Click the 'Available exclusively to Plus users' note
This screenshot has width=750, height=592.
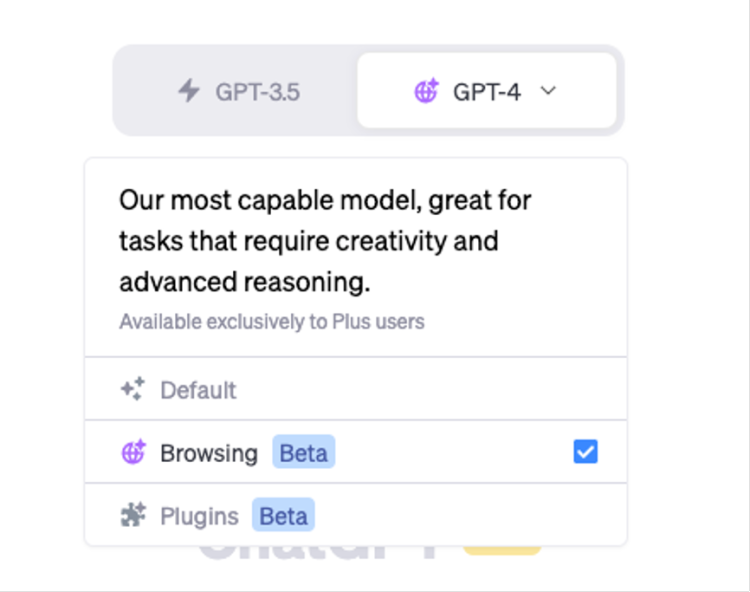271,322
